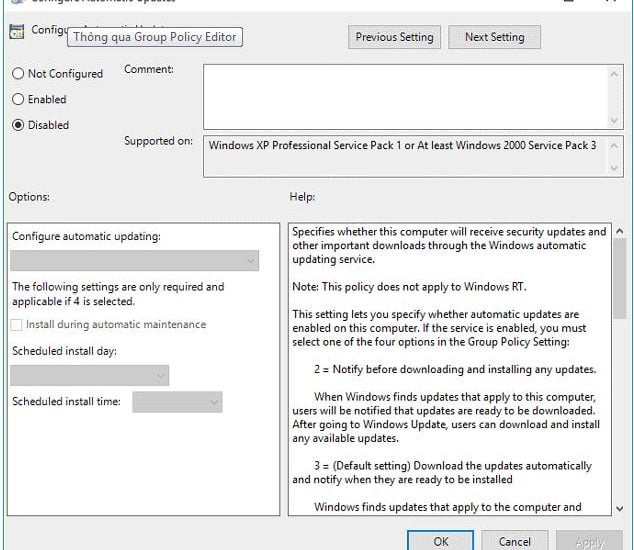Expand the Scheduled install day dropdown
The height and width of the screenshot is (550, 634).
click(89, 375)
